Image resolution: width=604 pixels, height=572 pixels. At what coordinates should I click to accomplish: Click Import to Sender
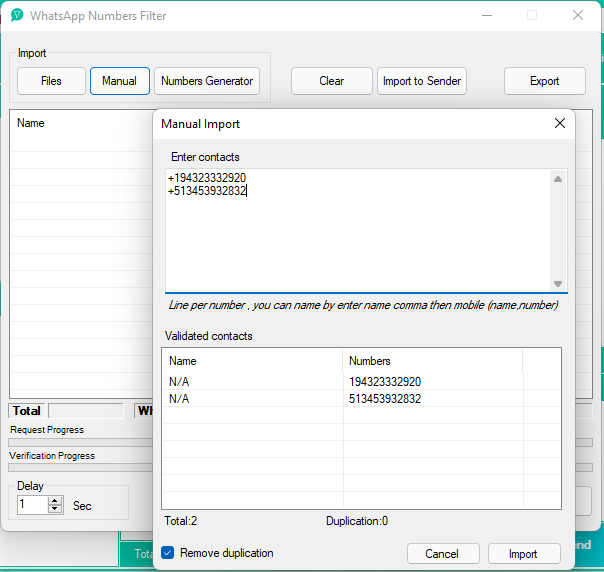[422, 81]
